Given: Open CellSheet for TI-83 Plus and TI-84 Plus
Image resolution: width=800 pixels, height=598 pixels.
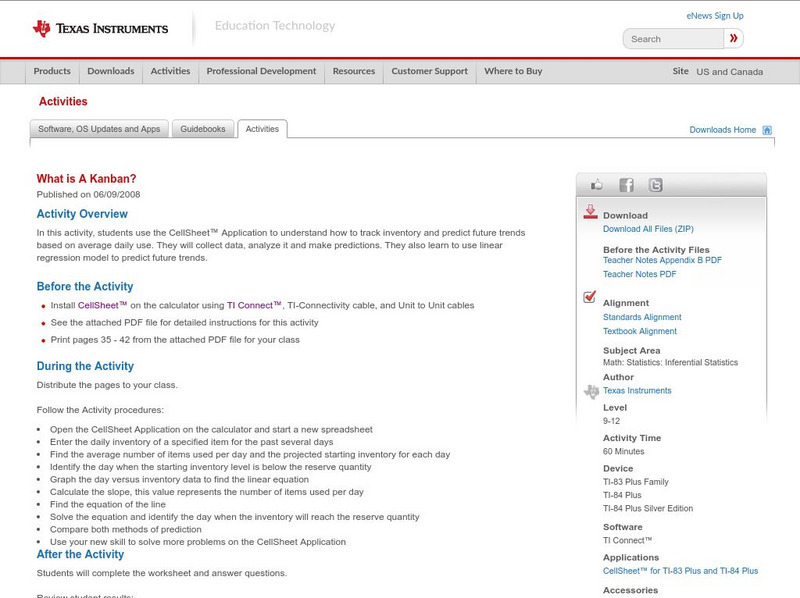Looking at the screenshot, I should (x=680, y=571).
